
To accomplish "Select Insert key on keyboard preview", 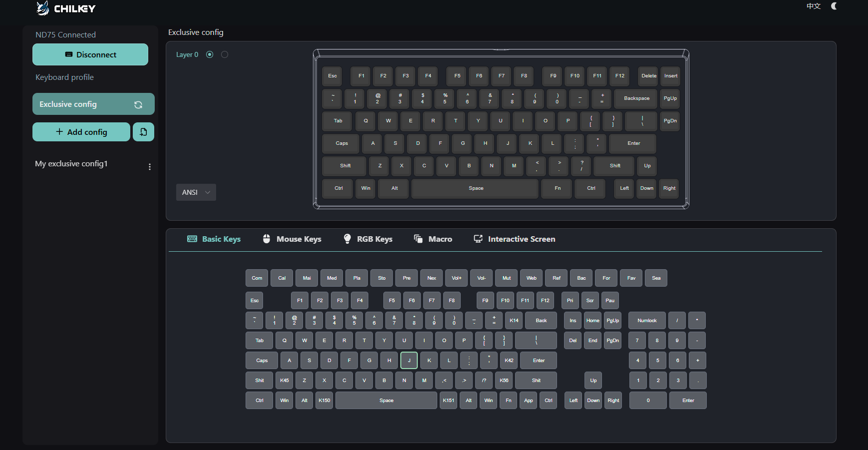I will 671,76.
